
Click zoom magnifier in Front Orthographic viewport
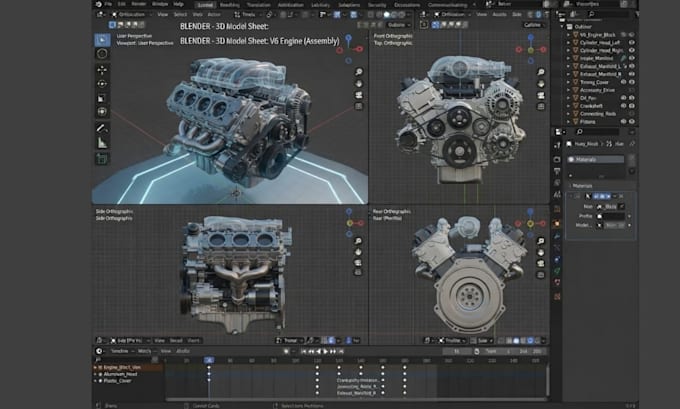point(541,72)
